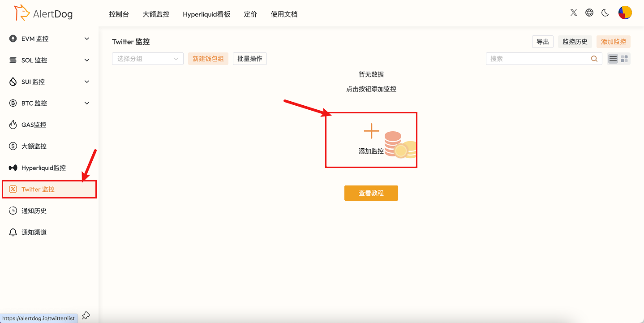Click the 查看教程 button
Viewport: 644px width, 323px height.
[x=371, y=193]
